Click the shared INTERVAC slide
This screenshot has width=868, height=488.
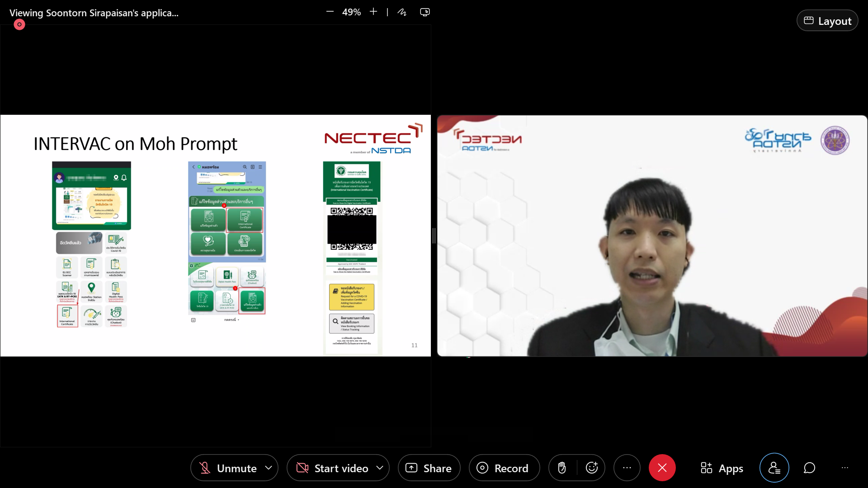coord(216,235)
